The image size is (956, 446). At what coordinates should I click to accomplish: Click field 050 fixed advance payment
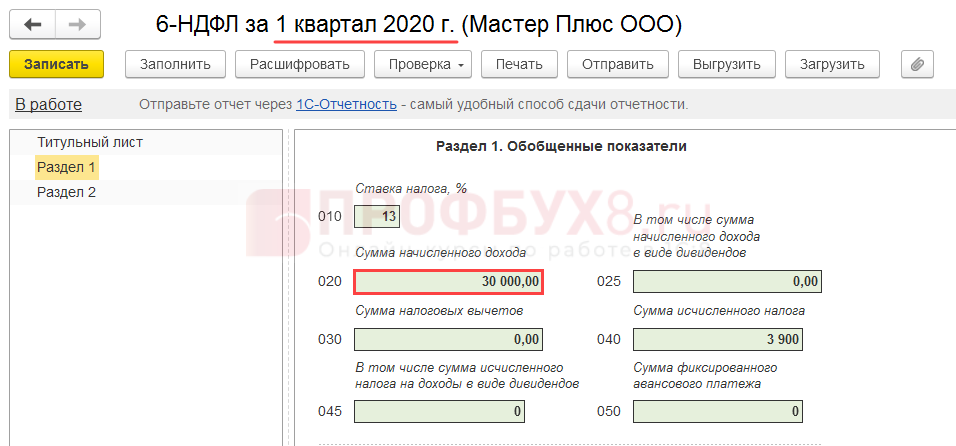pos(727,411)
